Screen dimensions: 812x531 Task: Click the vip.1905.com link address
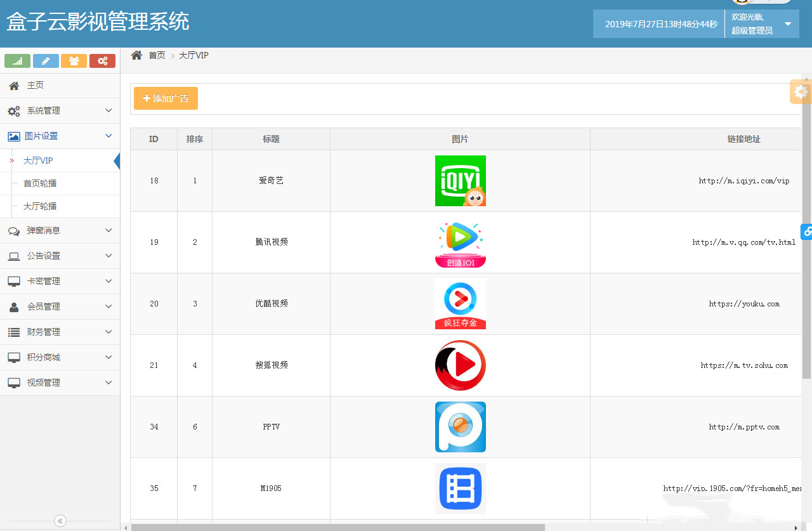[x=733, y=488]
